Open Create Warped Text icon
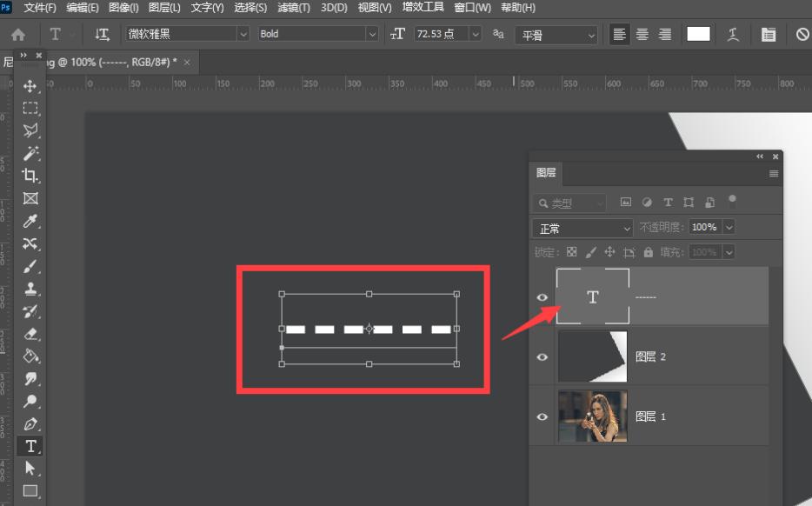 pyautogui.click(x=733, y=35)
